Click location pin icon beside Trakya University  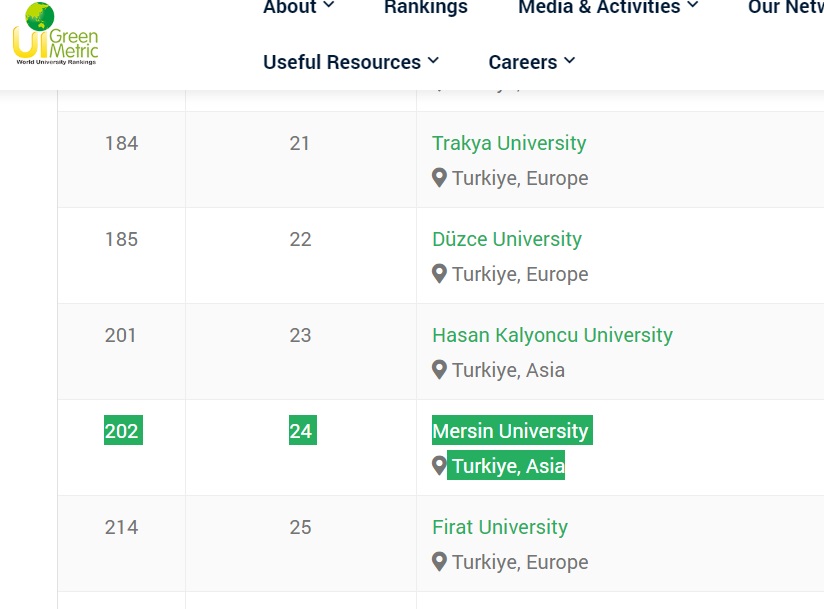pos(439,178)
